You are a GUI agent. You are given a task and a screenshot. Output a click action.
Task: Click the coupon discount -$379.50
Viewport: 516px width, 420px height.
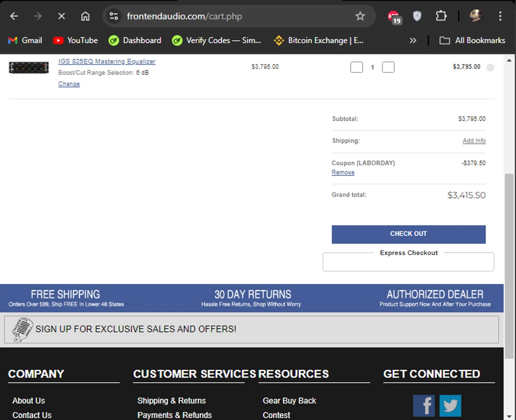[474, 163]
